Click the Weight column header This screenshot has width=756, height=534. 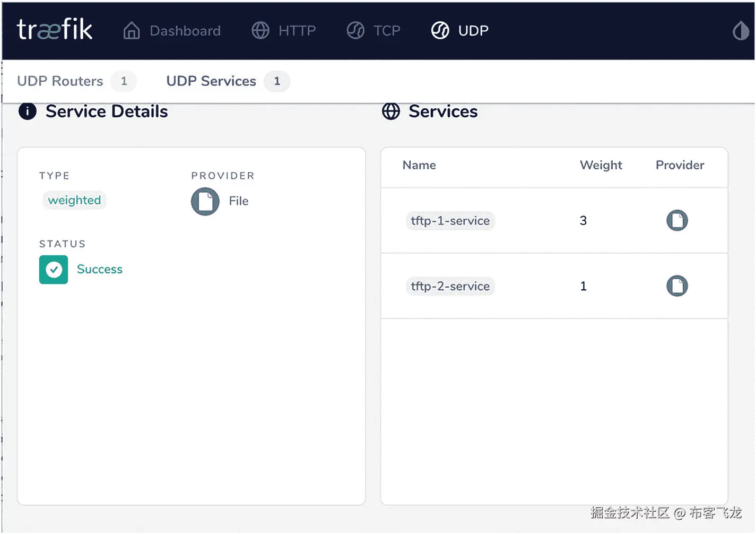pos(601,165)
